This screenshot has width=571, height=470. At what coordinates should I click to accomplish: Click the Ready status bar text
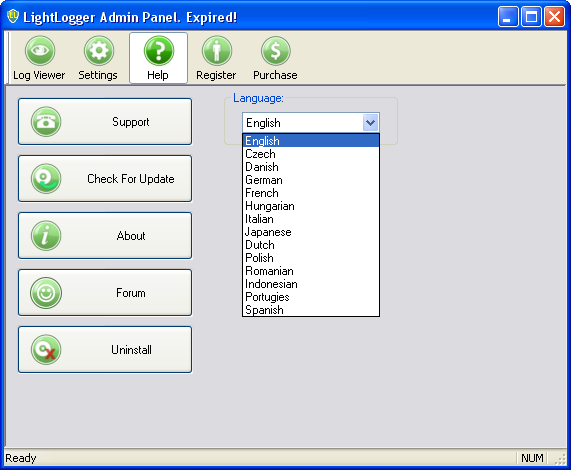click(x=21, y=458)
